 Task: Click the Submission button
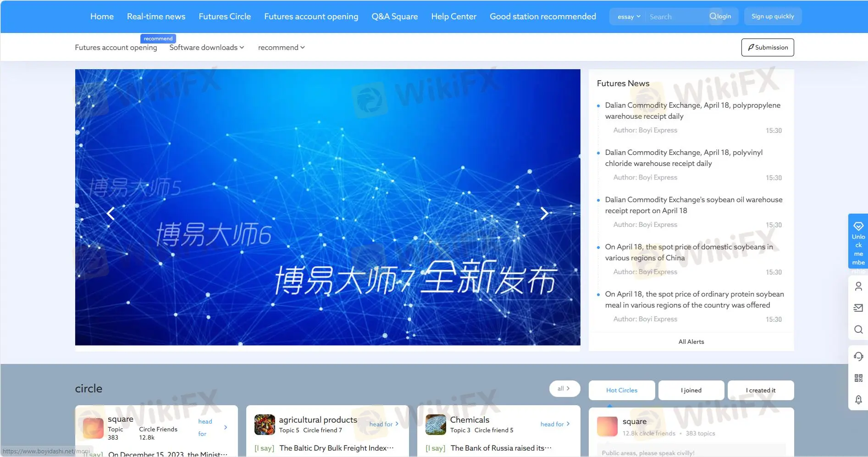pyautogui.click(x=767, y=48)
